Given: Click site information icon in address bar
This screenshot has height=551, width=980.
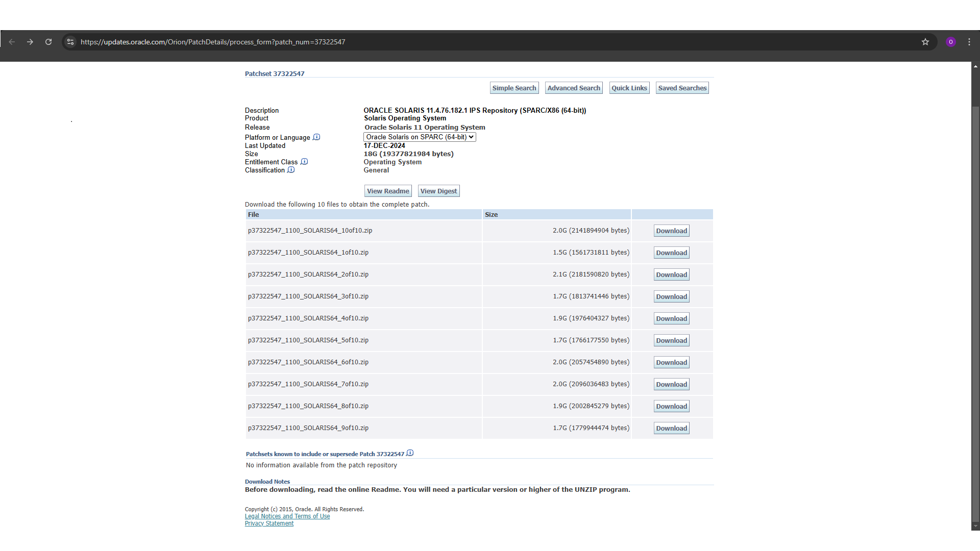Looking at the screenshot, I should (x=70, y=42).
